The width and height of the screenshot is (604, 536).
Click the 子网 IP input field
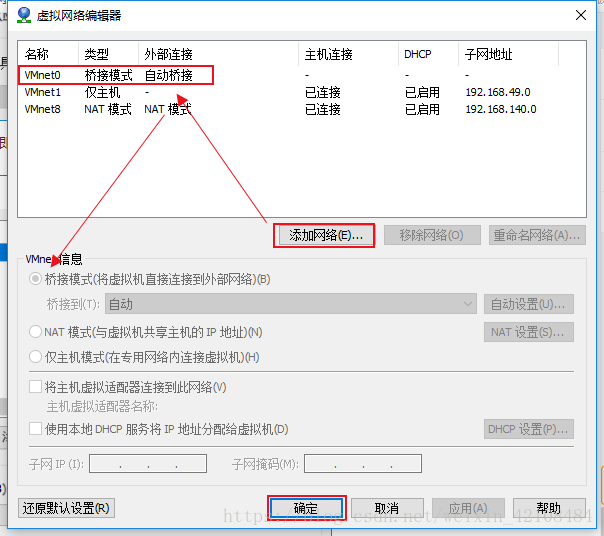point(148,464)
